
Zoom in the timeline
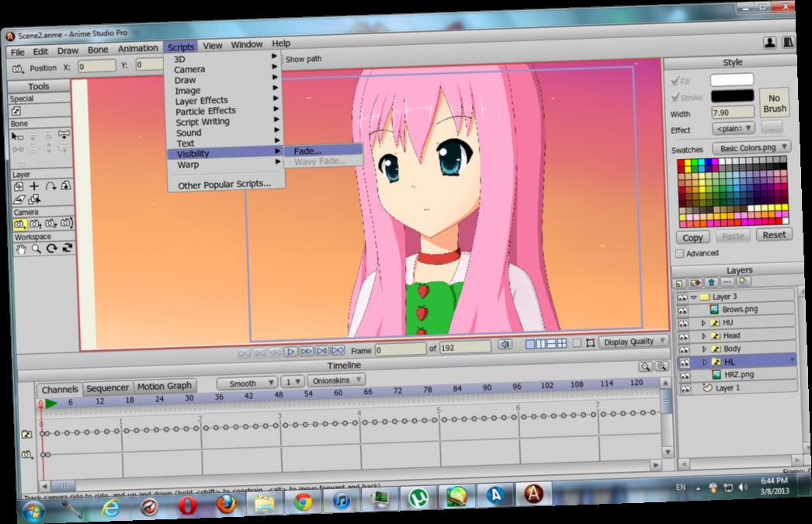[662, 366]
